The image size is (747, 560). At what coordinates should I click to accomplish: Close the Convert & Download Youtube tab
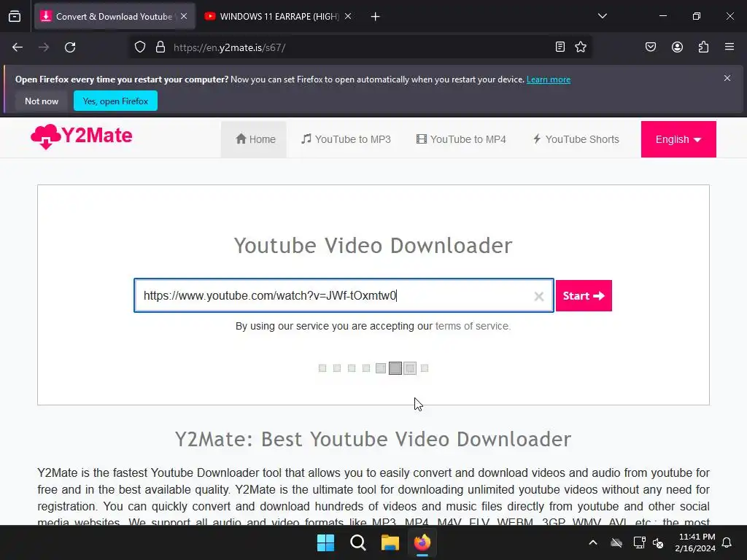coord(184,16)
